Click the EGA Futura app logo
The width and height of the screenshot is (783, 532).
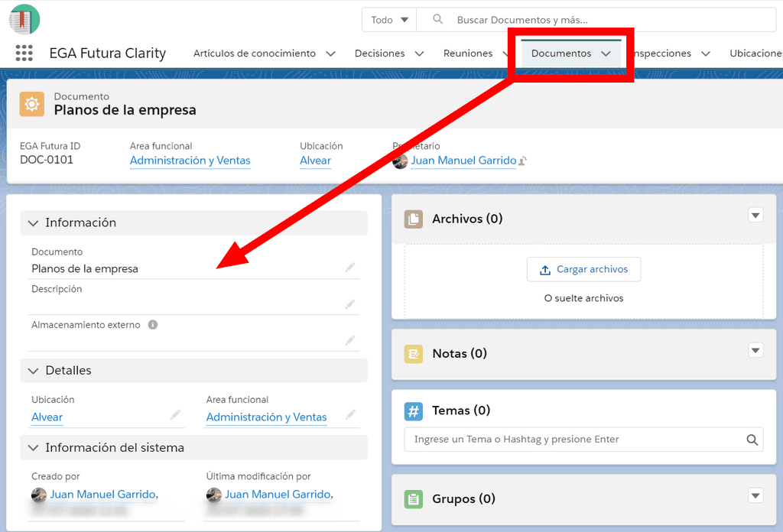24,19
